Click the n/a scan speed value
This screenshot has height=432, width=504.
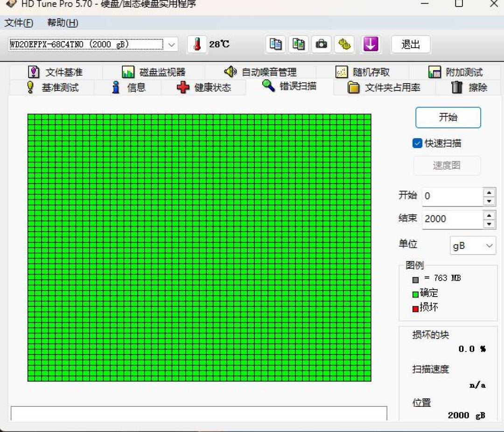[x=477, y=385]
